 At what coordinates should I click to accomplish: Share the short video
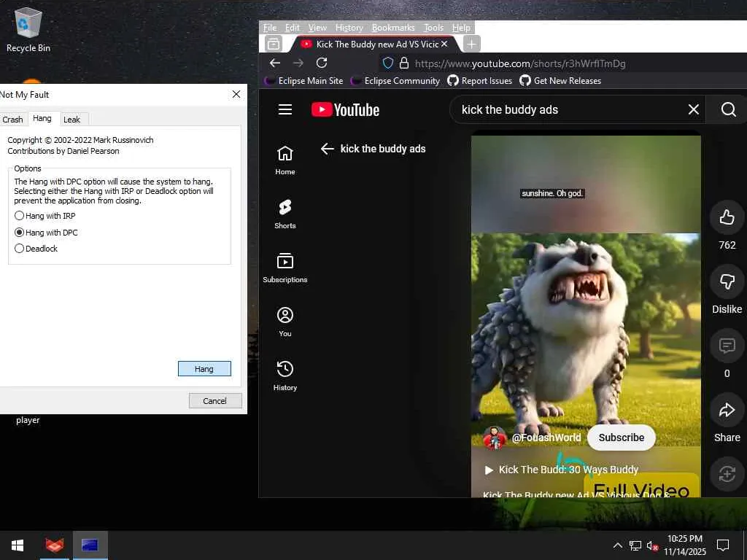tap(727, 410)
